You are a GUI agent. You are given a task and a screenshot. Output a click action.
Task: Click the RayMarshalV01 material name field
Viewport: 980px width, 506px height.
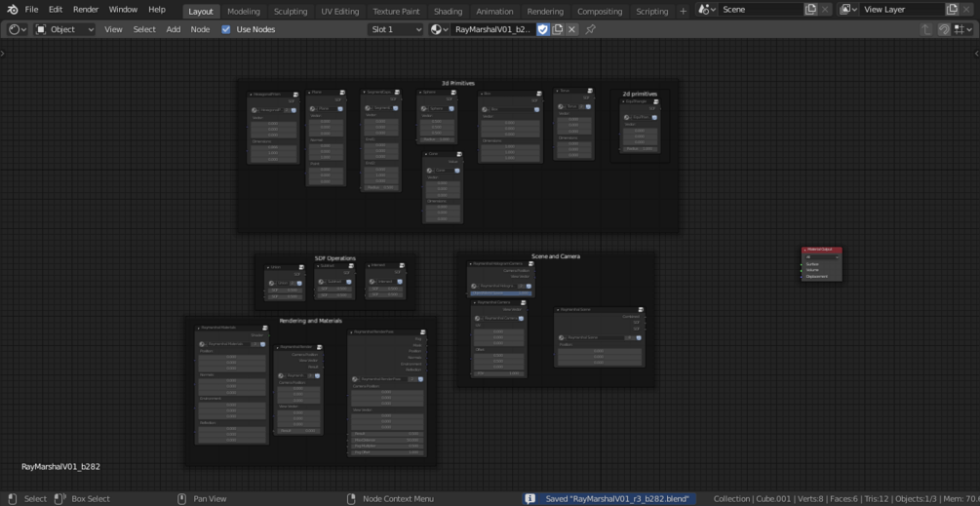(x=492, y=29)
